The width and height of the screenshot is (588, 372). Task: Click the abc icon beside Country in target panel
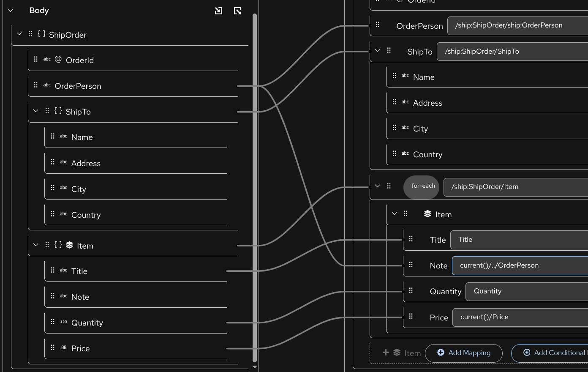(x=405, y=153)
